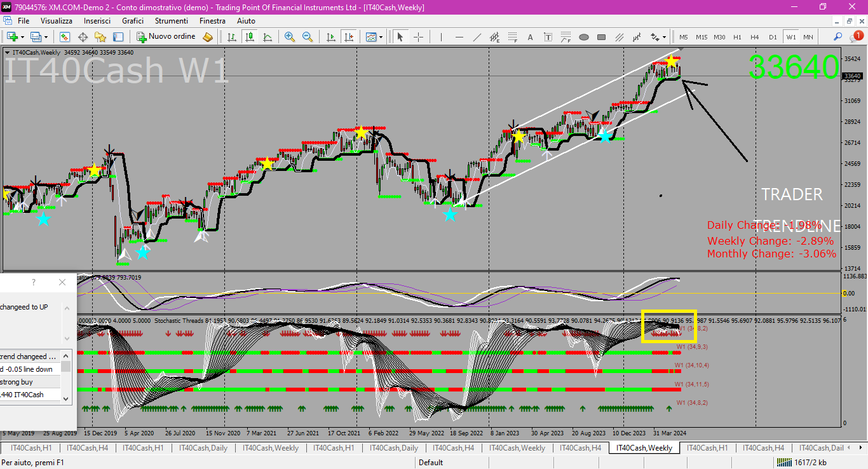This screenshot has height=469, width=868.
Task: Click the Nuovo ordine button
Action: pyautogui.click(x=166, y=37)
